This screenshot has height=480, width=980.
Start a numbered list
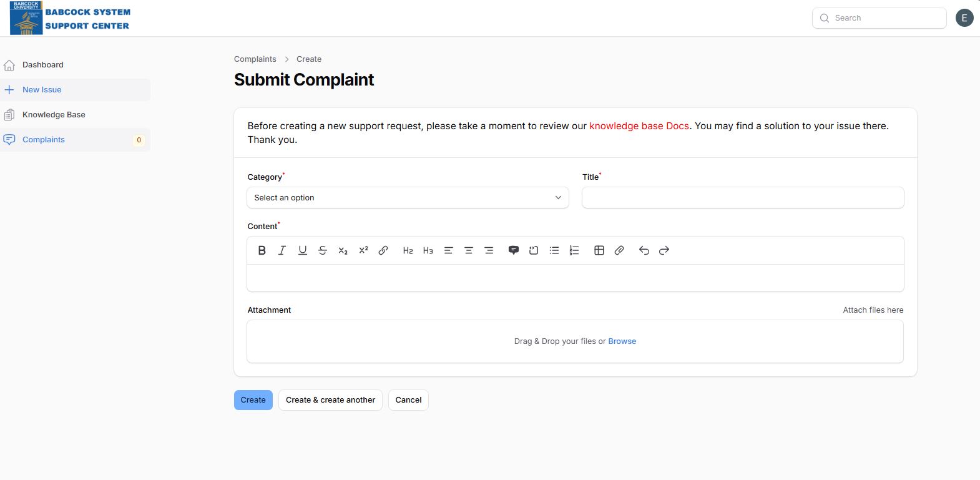click(574, 250)
